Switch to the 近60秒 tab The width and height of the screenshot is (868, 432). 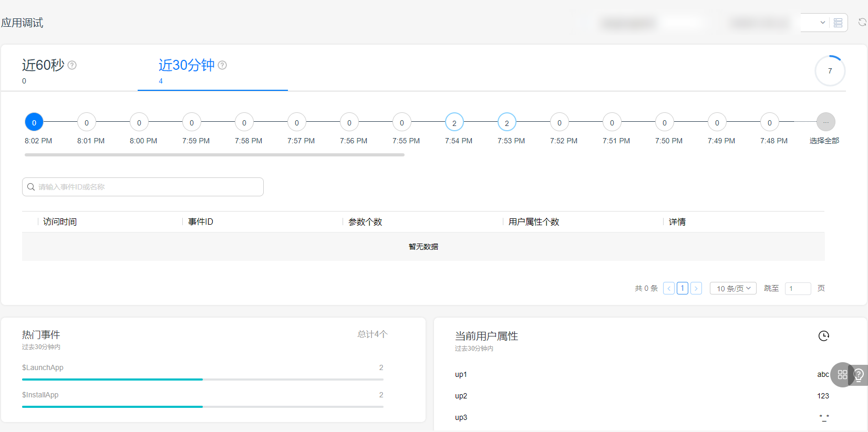(43, 66)
